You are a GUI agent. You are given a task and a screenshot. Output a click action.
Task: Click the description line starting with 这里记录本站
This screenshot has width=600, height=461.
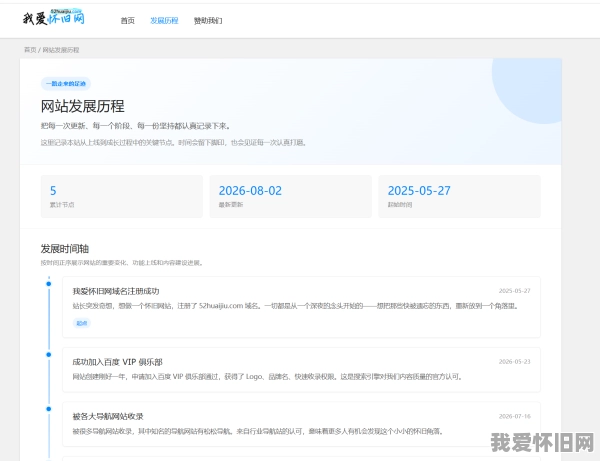173,142
